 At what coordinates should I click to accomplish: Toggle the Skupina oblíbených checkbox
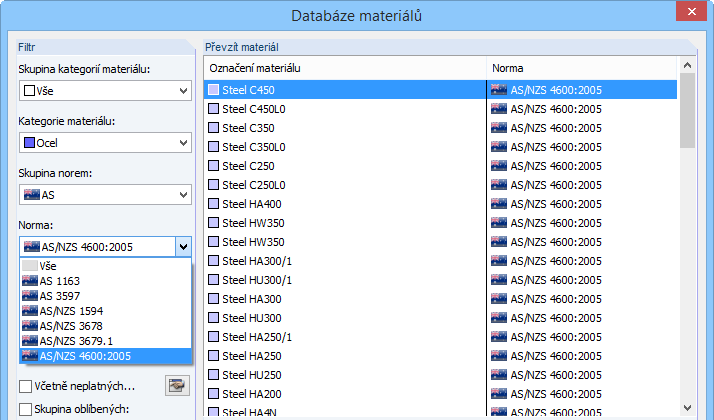[26, 409]
